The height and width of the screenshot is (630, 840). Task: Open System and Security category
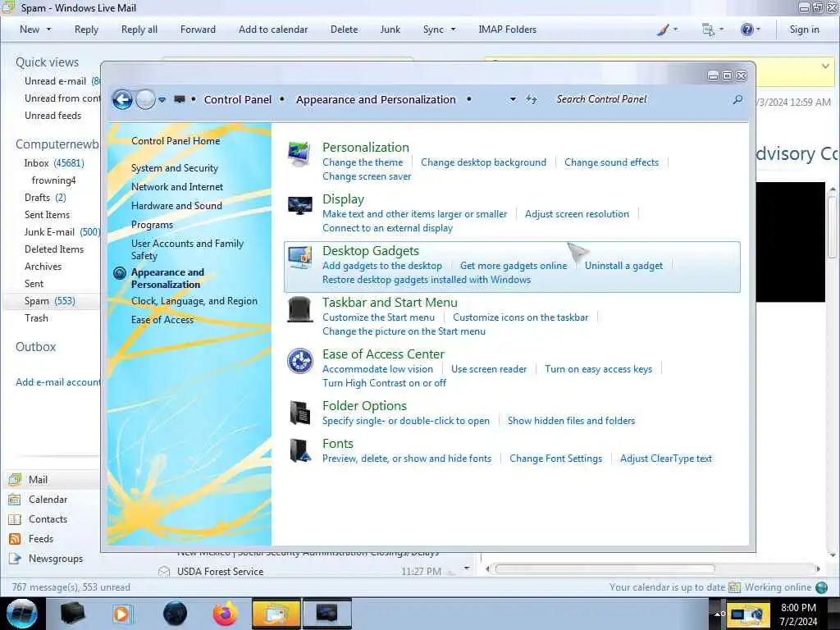pyautogui.click(x=175, y=168)
